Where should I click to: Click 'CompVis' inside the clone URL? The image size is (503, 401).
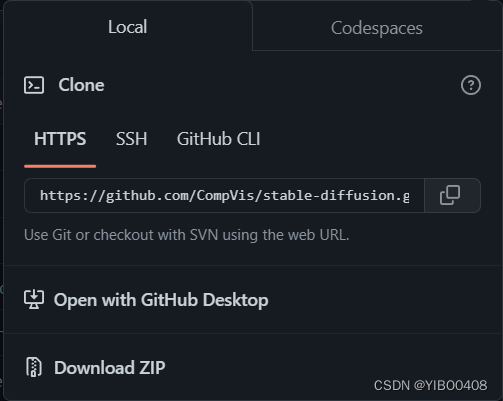tap(225, 195)
